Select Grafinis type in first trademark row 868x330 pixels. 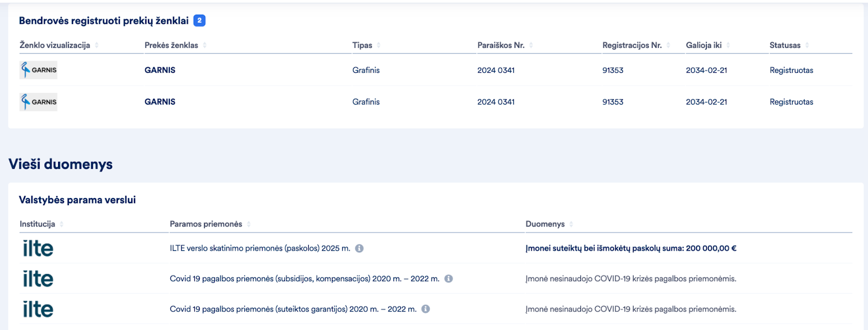click(366, 70)
